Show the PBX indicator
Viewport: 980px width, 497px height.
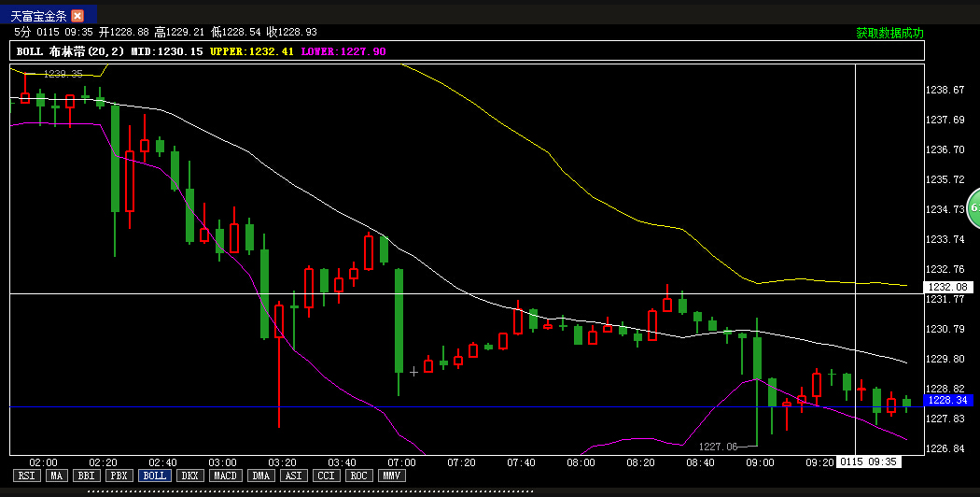click(x=118, y=476)
